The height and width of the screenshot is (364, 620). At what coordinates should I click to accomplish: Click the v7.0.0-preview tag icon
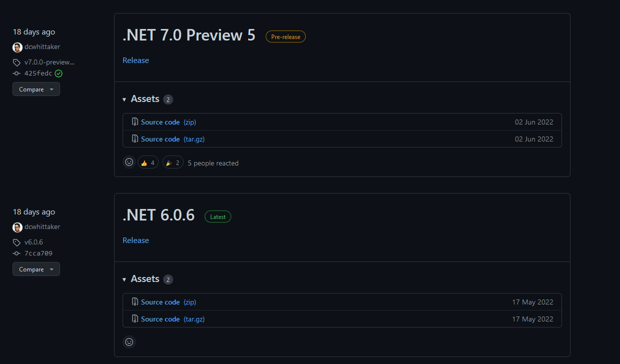click(x=17, y=62)
